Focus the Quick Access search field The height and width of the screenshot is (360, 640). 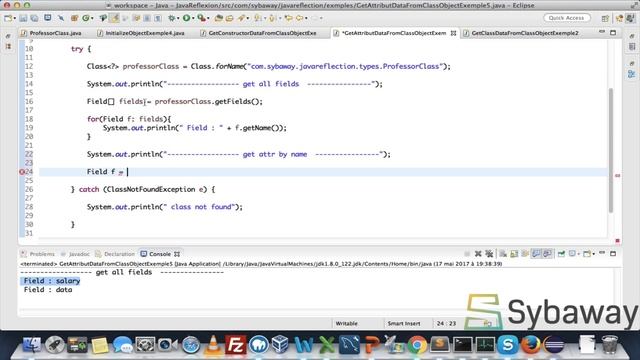[x=567, y=18]
